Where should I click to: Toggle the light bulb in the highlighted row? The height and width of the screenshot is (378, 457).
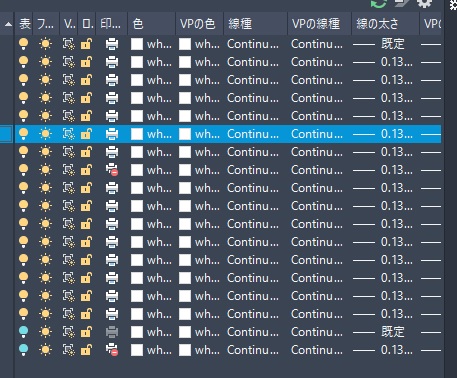pyautogui.click(x=23, y=134)
